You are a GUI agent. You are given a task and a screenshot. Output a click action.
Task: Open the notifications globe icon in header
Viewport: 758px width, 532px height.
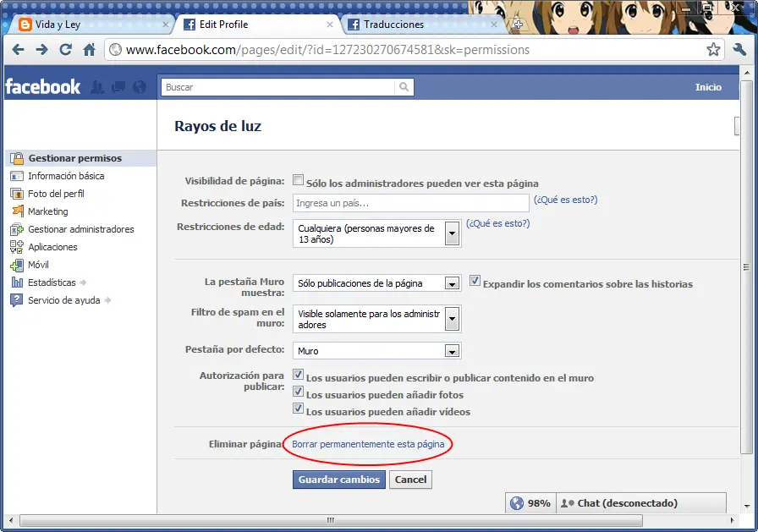coord(140,87)
